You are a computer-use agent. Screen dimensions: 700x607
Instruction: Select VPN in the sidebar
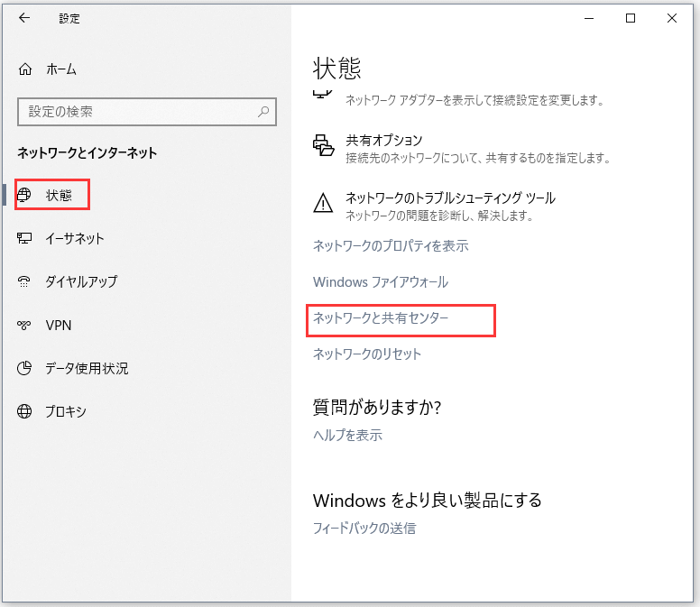point(58,325)
